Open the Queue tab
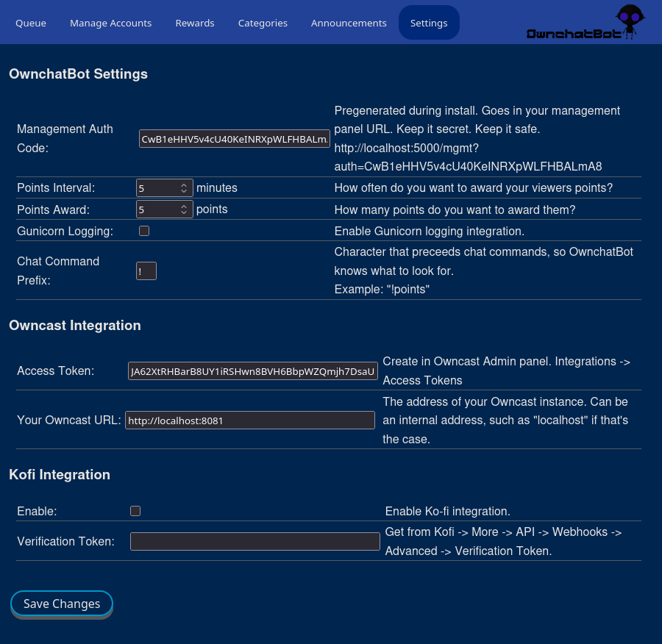The image size is (662, 644). tap(31, 23)
